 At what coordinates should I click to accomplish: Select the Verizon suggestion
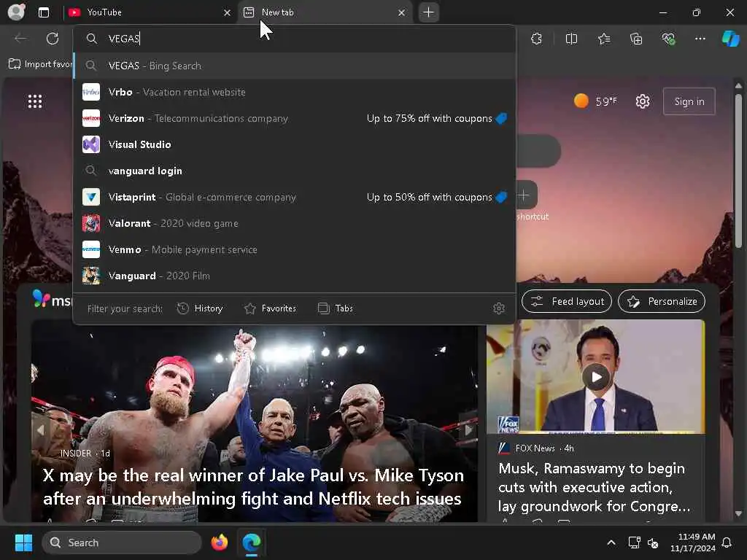point(295,118)
